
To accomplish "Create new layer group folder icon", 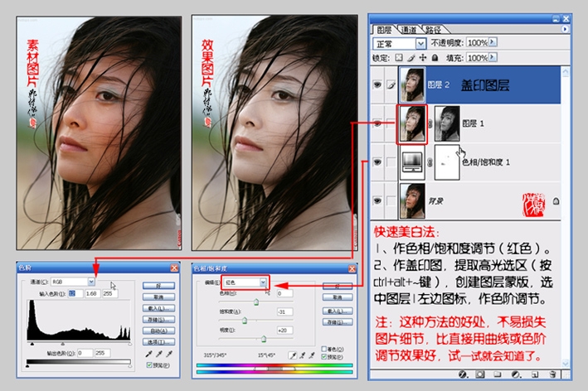I will click(498, 374).
